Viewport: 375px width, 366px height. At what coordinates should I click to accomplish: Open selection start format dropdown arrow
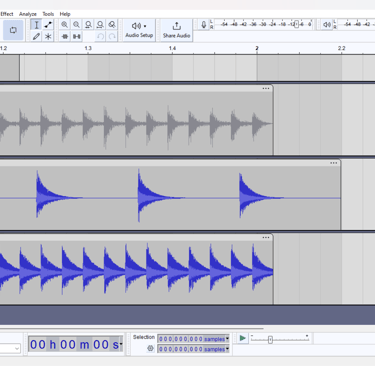click(227, 339)
